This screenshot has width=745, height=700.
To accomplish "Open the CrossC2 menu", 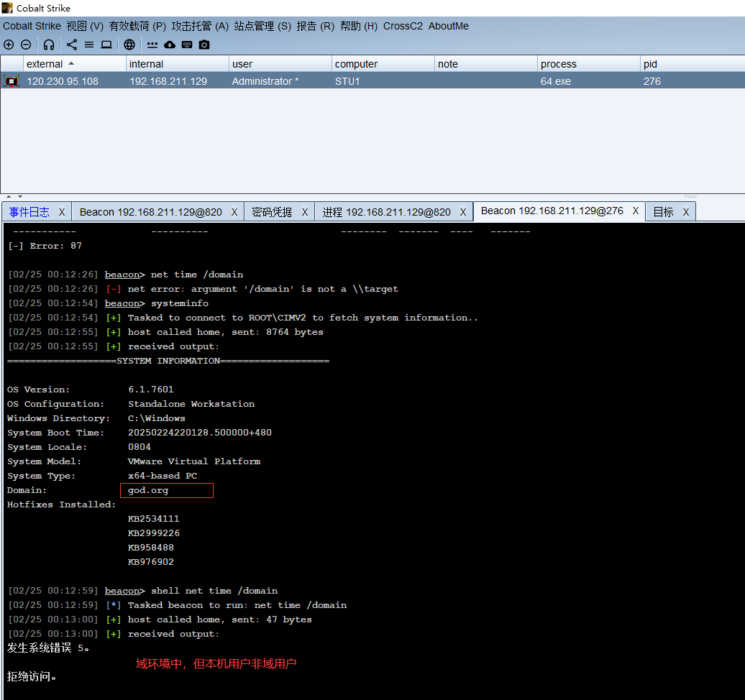I will [x=403, y=26].
